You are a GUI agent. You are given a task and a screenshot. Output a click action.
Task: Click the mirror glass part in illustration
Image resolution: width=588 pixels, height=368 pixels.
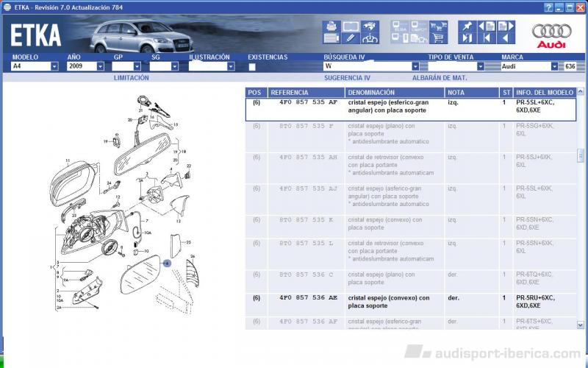[x=140, y=275]
